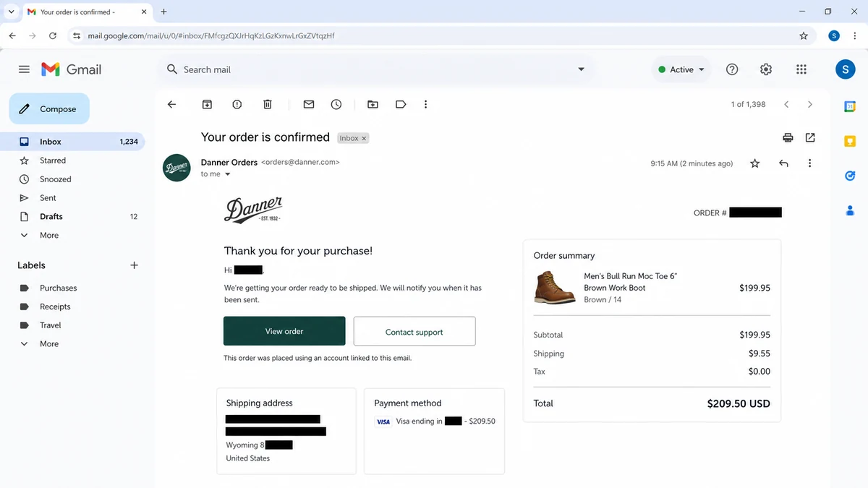Archive this email
Image resolution: width=868 pixels, height=488 pixels.
207,104
